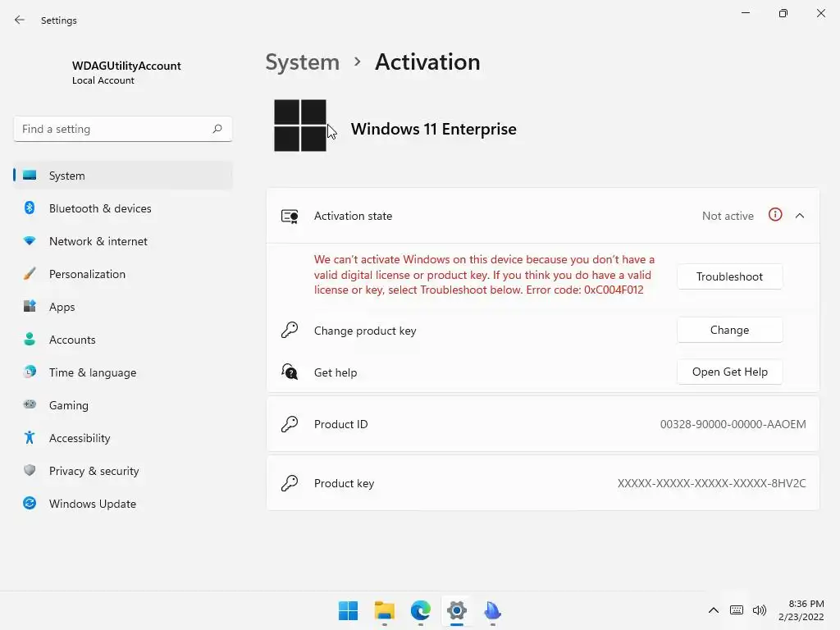
Task: Open File Explorer from the taskbar
Action: pos(385,610)
